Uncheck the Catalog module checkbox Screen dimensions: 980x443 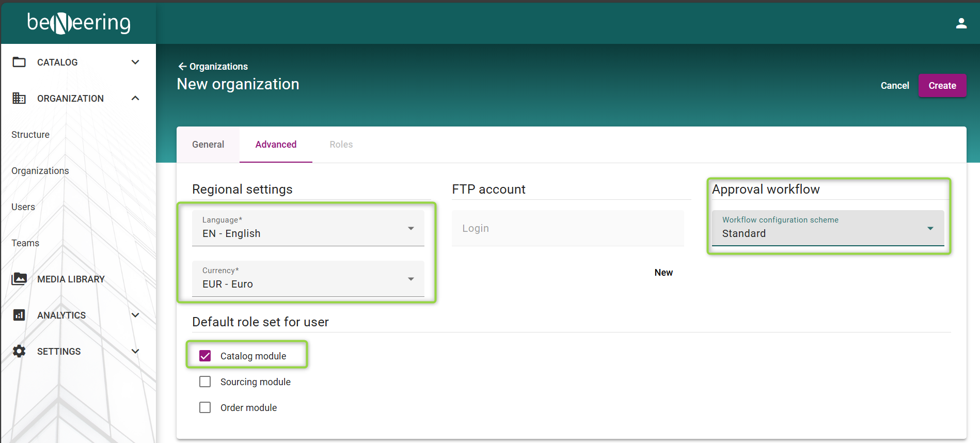tap(205, 356)
